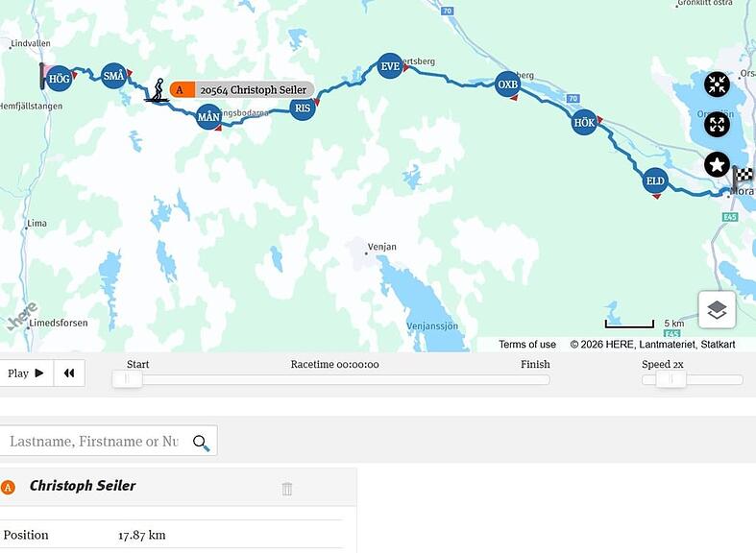Viewport: 756px width, 553px height.
Task: Click the EVE checkpoint marker
Action: (390, 66)
